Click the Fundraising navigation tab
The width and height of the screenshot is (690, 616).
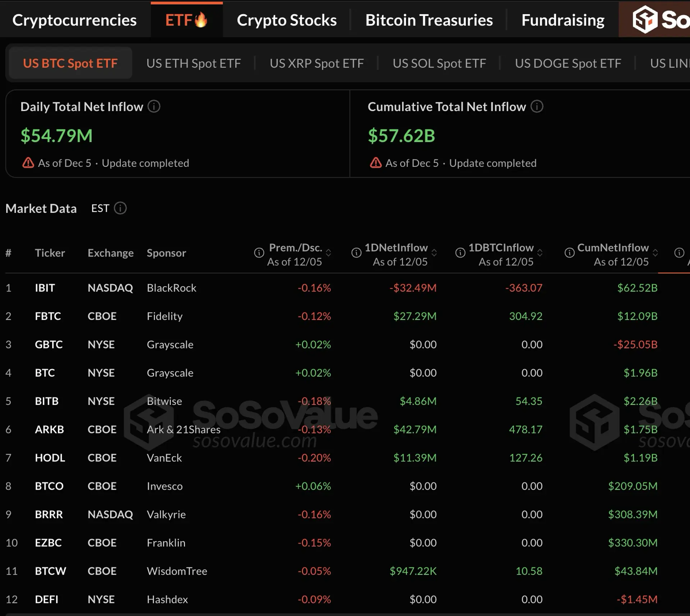pyautogui.click(x=563, y=20)
